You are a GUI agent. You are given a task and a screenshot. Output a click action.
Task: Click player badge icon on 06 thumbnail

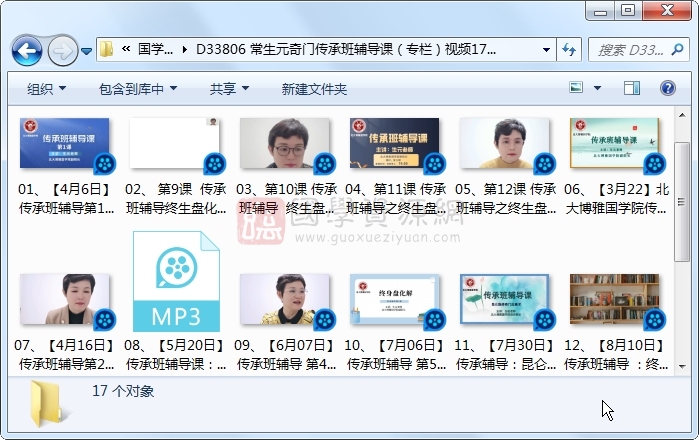point(654,164)
